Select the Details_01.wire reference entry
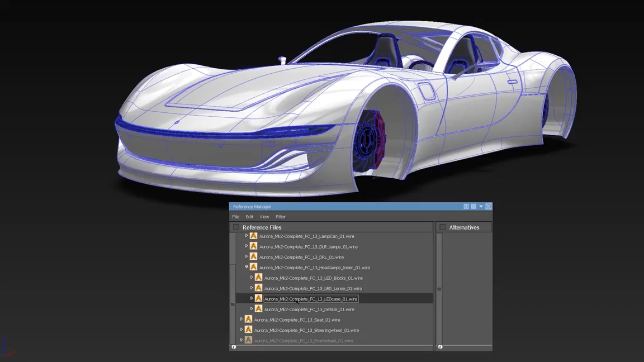Viewport: 644px width, 362px height. (x=309, y=309)
